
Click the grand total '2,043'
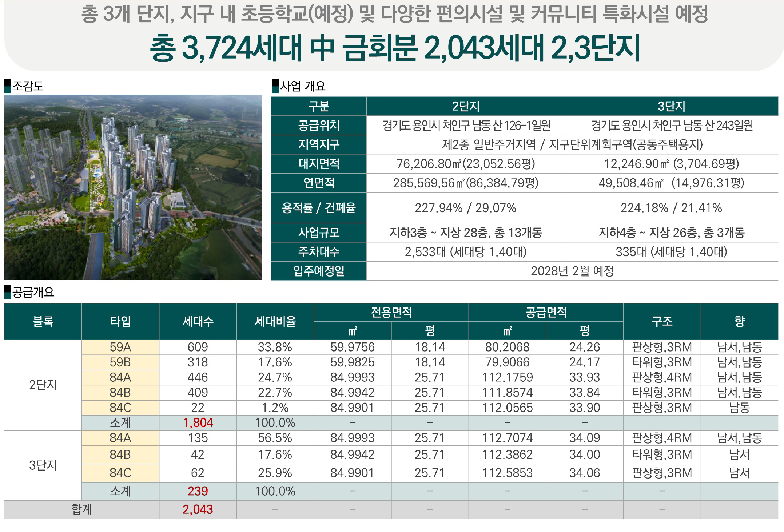[x=198, y=509]
